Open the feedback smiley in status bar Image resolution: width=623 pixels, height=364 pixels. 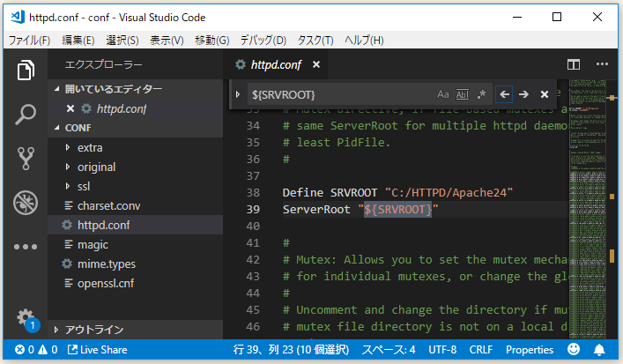point(574,349)
